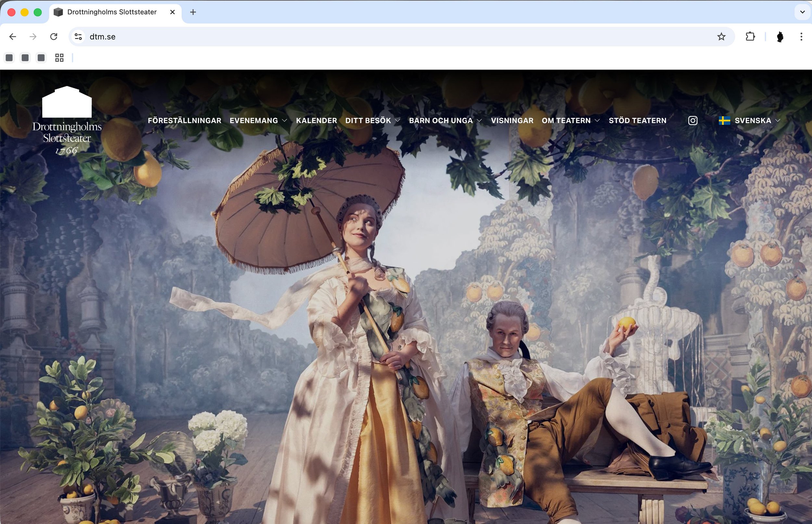Open the Föreställningar page

184,120
